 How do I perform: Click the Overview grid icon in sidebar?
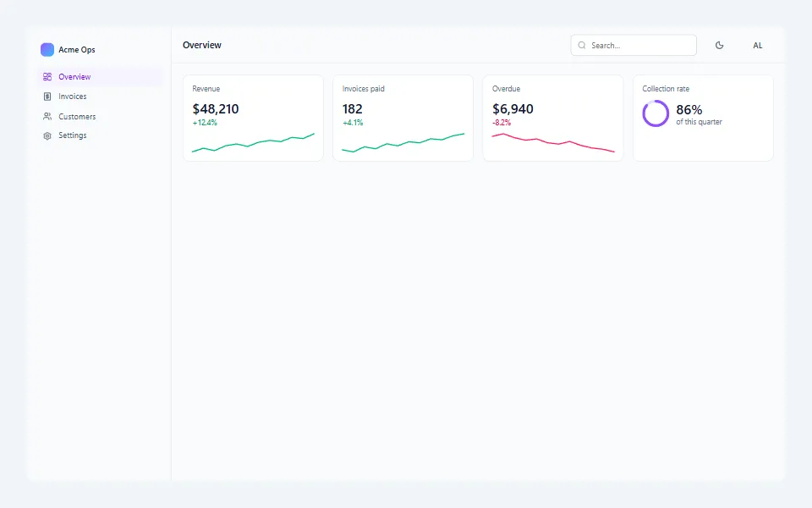pyautogui.click(x=47, y=77)
